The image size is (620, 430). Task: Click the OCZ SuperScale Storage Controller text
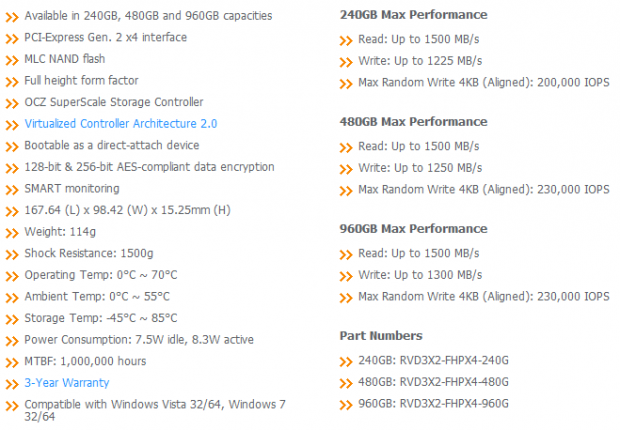113,102
